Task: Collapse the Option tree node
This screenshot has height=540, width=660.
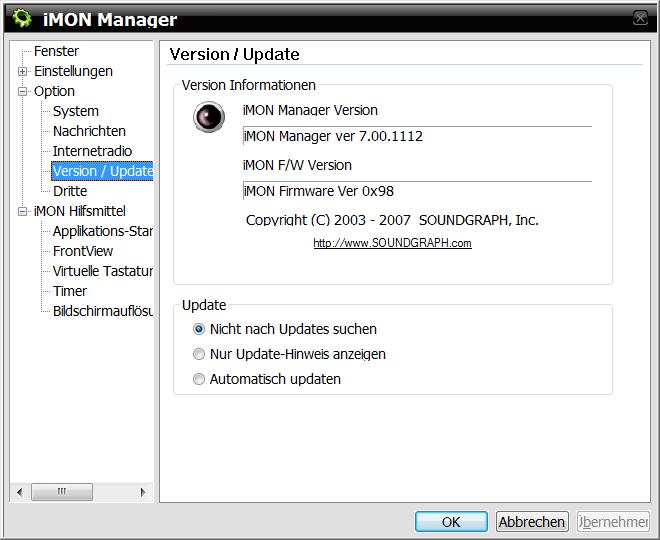Action: coord(22,91)
